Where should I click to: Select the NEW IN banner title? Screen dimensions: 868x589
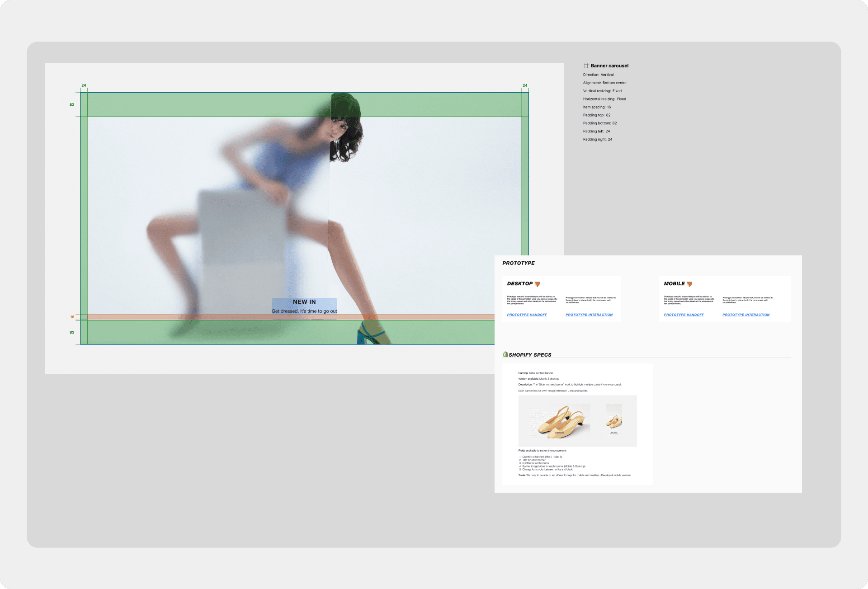304,302
